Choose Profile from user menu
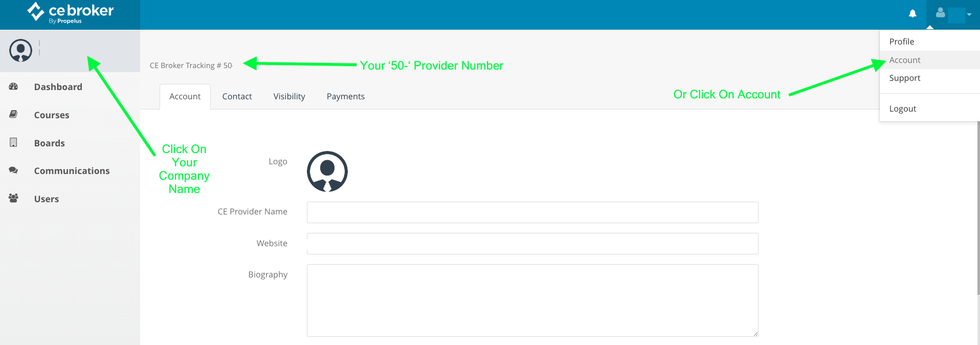 click(929, 41)
